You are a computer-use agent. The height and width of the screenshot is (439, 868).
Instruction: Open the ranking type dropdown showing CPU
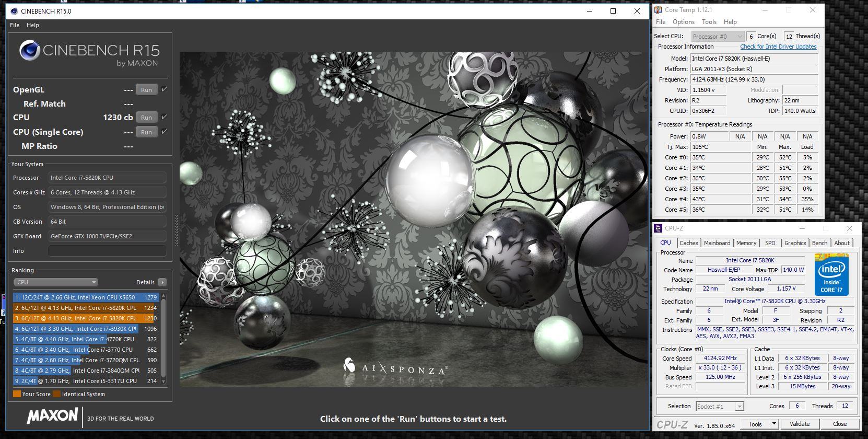(56, 282)
